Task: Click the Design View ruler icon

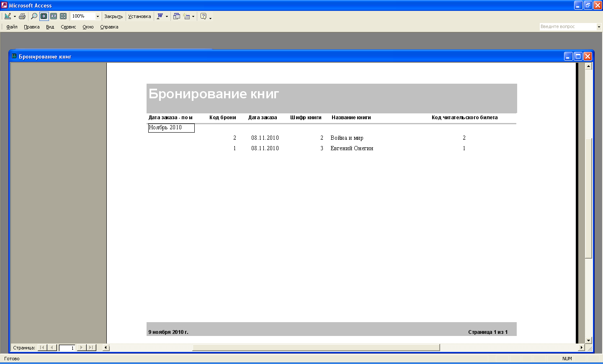Action: point(8,16)
